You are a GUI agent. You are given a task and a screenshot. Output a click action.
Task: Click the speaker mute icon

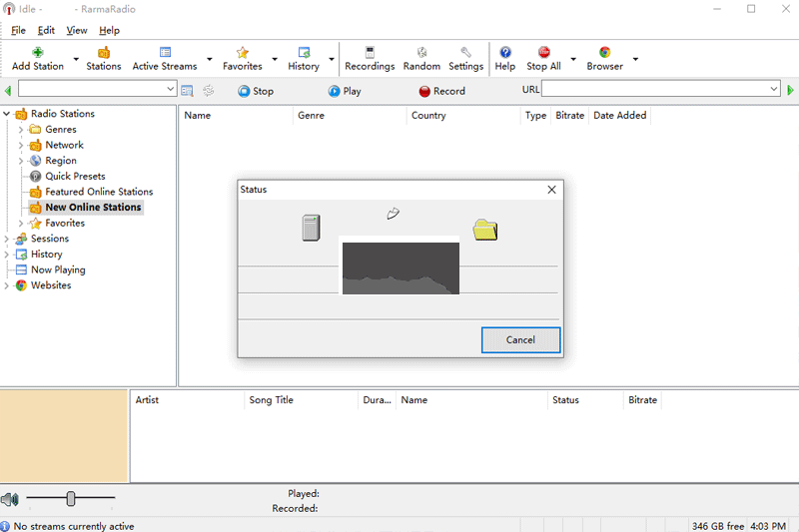10,499
